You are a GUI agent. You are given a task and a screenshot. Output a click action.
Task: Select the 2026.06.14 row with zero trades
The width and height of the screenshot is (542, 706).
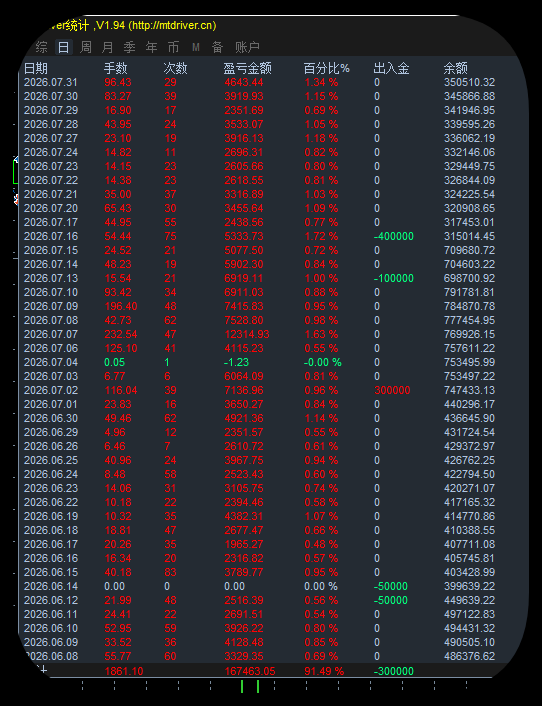(x=259, y=586)
